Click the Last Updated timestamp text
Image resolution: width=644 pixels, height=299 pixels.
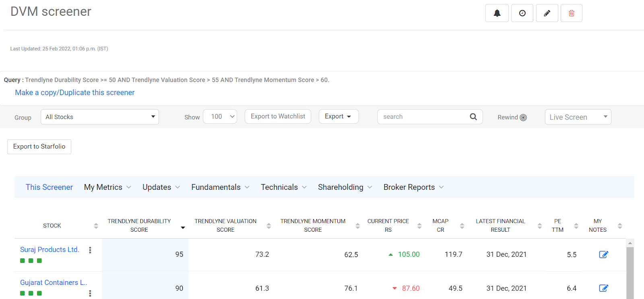(59, 49)
